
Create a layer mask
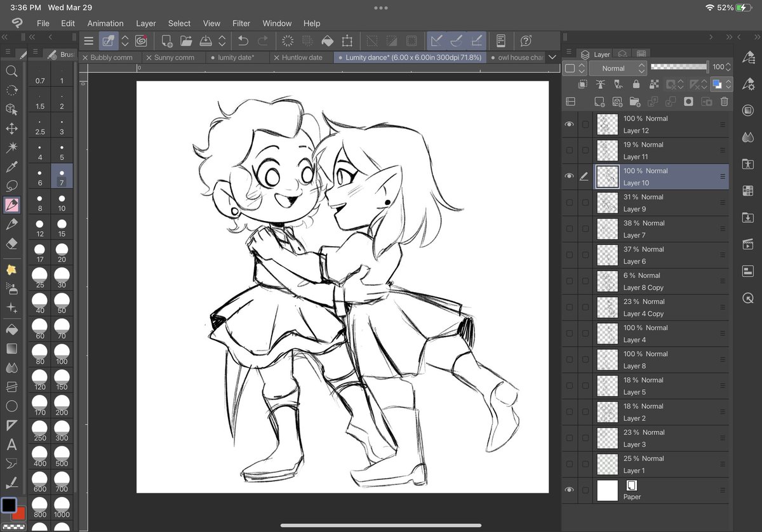coord(688,102)
